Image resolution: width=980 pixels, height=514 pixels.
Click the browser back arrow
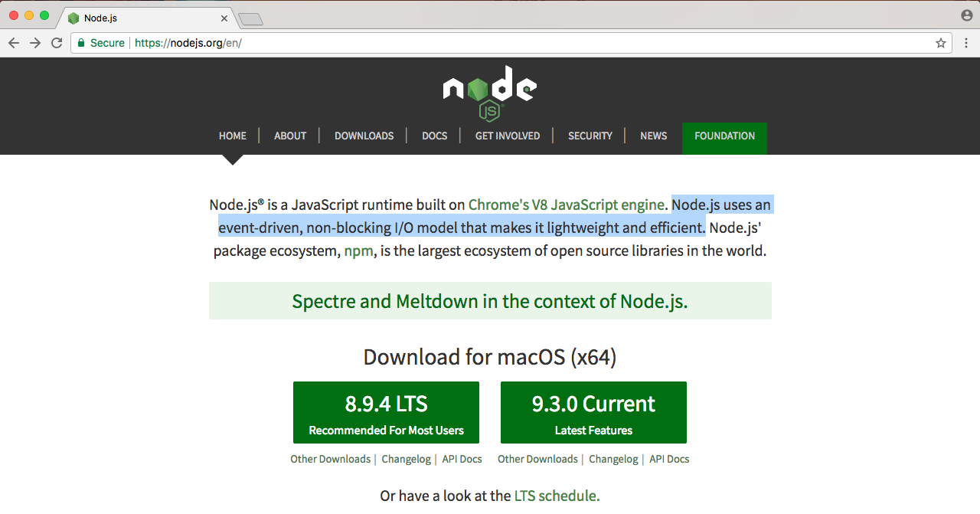[13, 43]
